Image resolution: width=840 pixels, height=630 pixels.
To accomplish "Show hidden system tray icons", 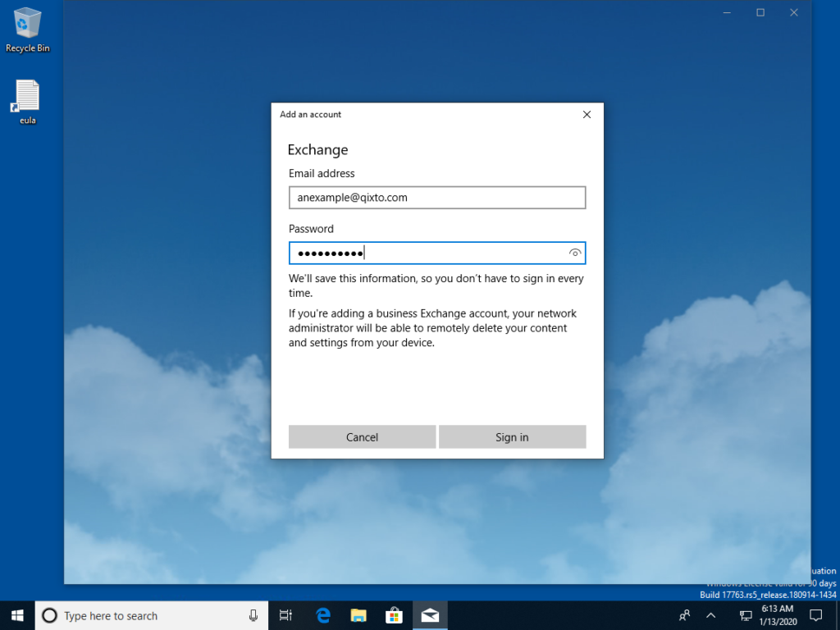I will point(711,615).
